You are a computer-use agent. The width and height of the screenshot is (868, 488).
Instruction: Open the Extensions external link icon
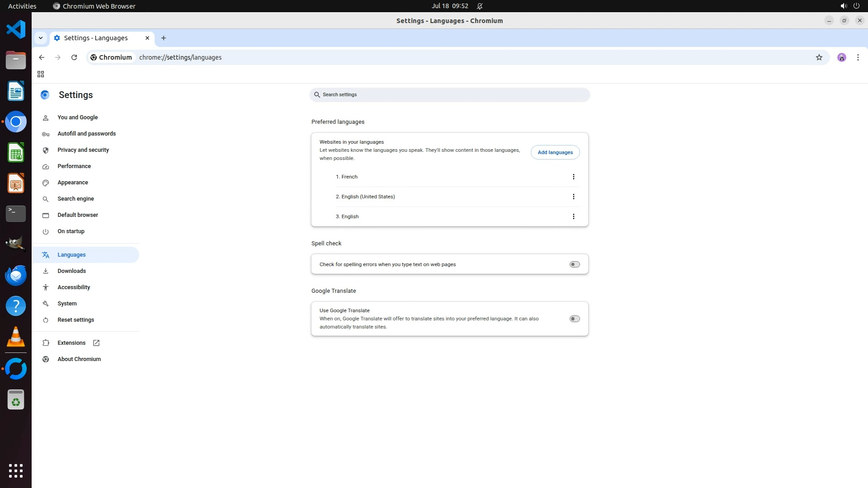[96, 343]
